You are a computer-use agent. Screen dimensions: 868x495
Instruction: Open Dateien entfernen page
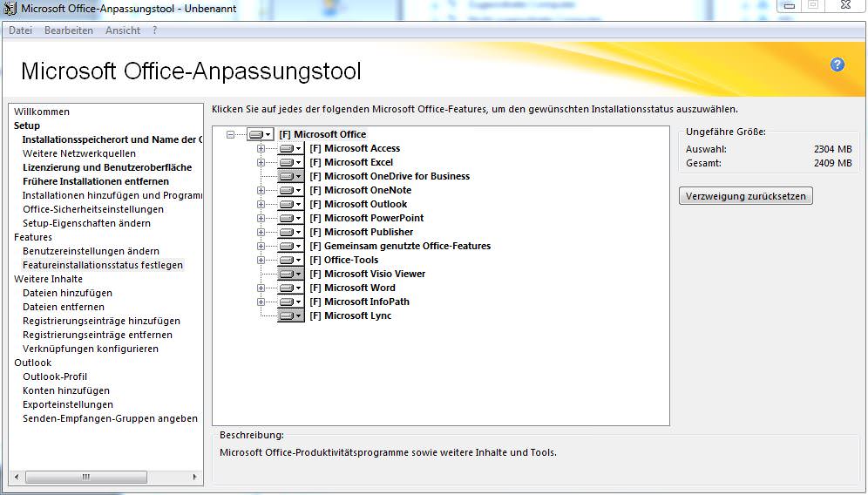[63, 307]
